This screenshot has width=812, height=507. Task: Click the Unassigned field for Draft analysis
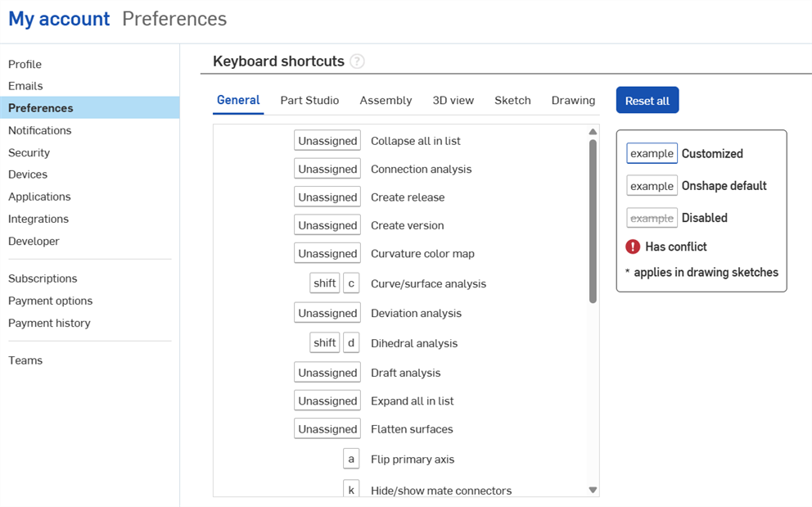pos(327,372)
